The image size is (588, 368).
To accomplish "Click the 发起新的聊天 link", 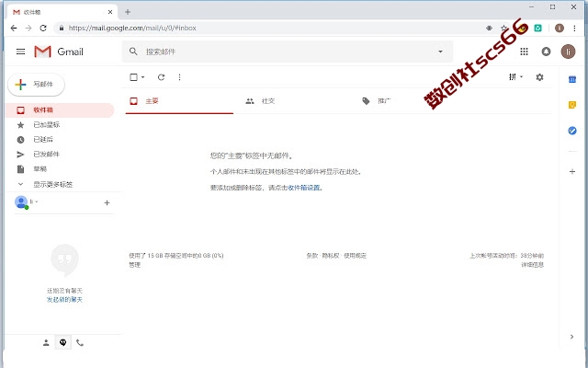I will coord(64,300).
